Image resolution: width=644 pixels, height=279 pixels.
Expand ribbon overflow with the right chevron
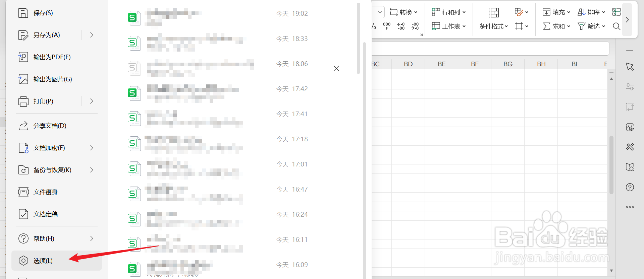point(627,20)
